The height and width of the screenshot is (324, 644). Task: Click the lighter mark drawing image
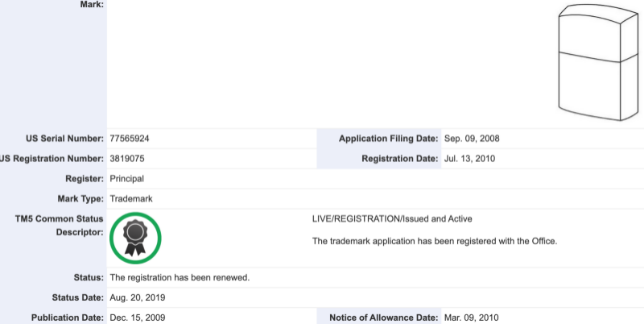pos(598,63)
